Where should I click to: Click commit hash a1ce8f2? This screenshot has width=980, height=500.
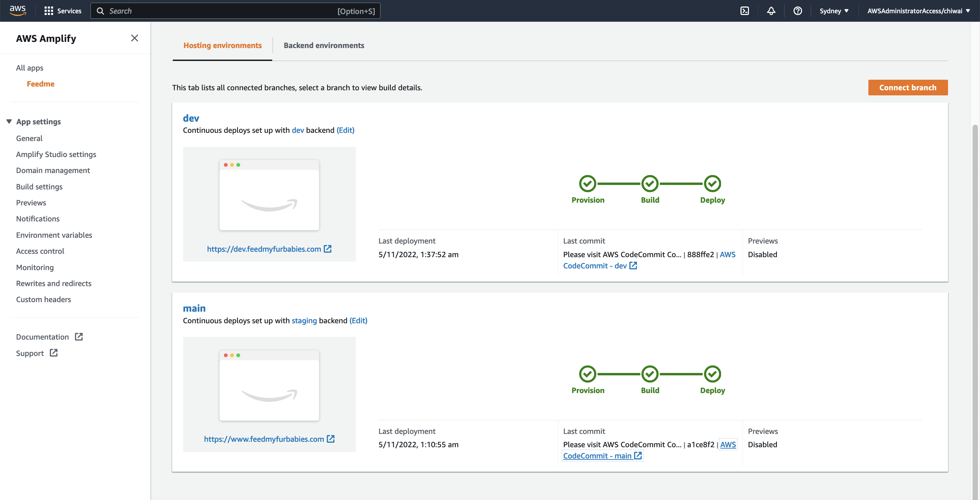point(700,444)
